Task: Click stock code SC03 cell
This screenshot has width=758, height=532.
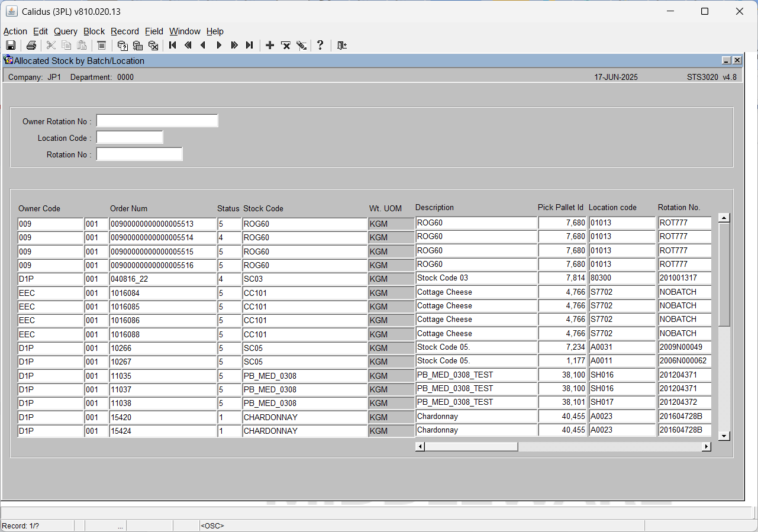Action: click(305, 279)
